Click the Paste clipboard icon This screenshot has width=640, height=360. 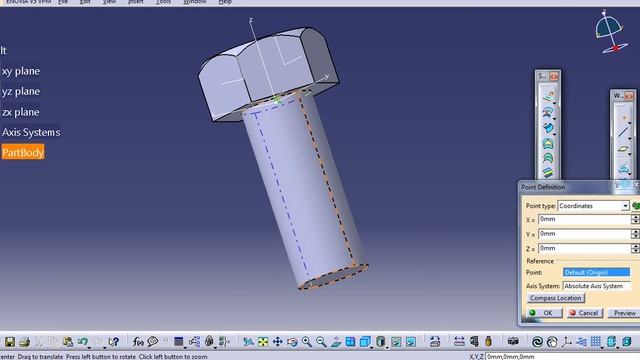(68, 342)
